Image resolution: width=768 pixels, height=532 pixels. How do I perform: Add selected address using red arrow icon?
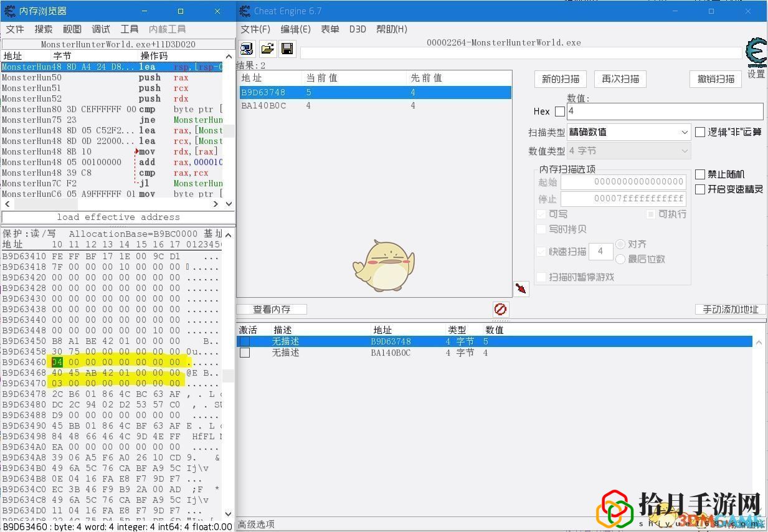[x=521, y=288]
